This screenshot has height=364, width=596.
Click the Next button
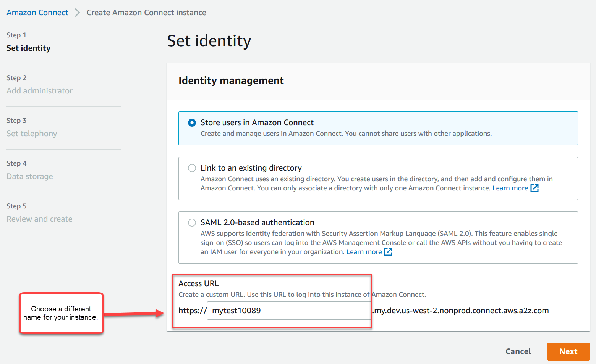click(x=568, y=351)
